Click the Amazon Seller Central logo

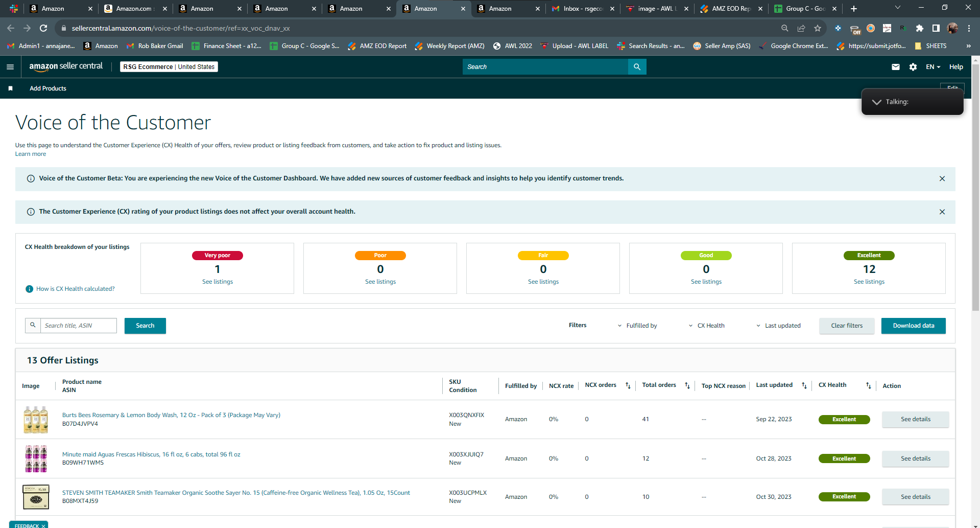coord(66,66)
